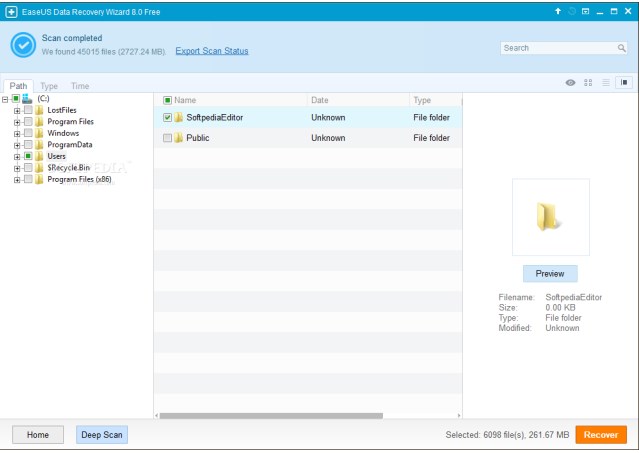The width and height of the screenshot is (639, 453).
Task: Check the LostFiles checkbox
Action: click(28, 110)
